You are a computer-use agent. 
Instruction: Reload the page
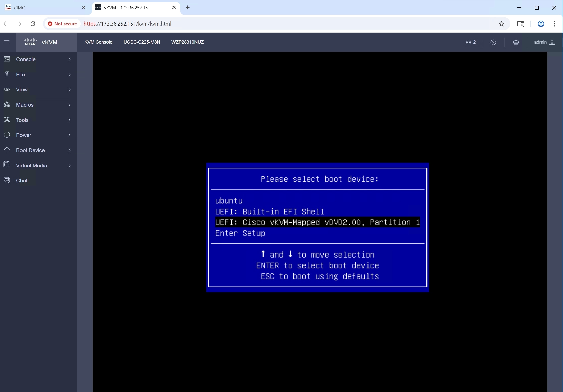(33, 24)
